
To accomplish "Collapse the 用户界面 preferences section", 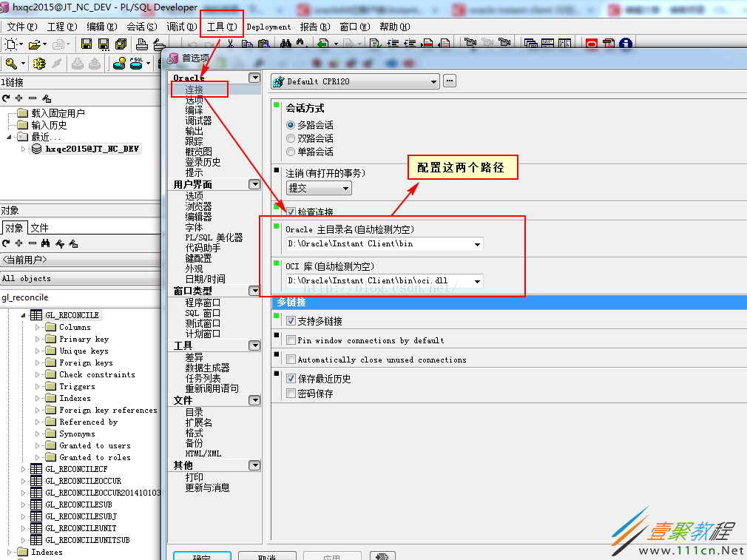I will (254, 184).
